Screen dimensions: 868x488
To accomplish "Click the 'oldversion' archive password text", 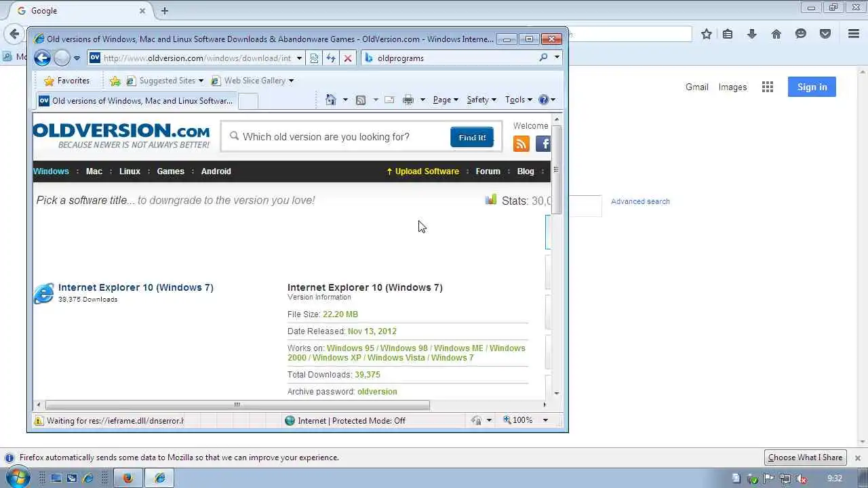I will pos(377,392).
